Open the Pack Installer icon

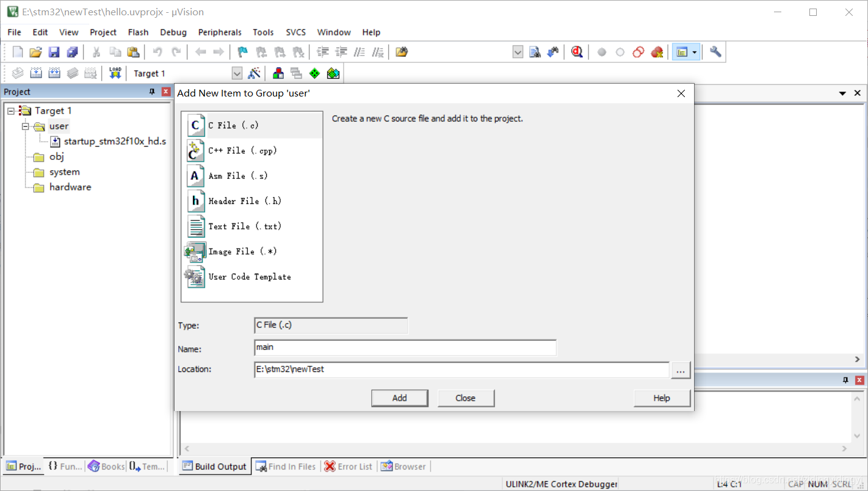[333, 73]
